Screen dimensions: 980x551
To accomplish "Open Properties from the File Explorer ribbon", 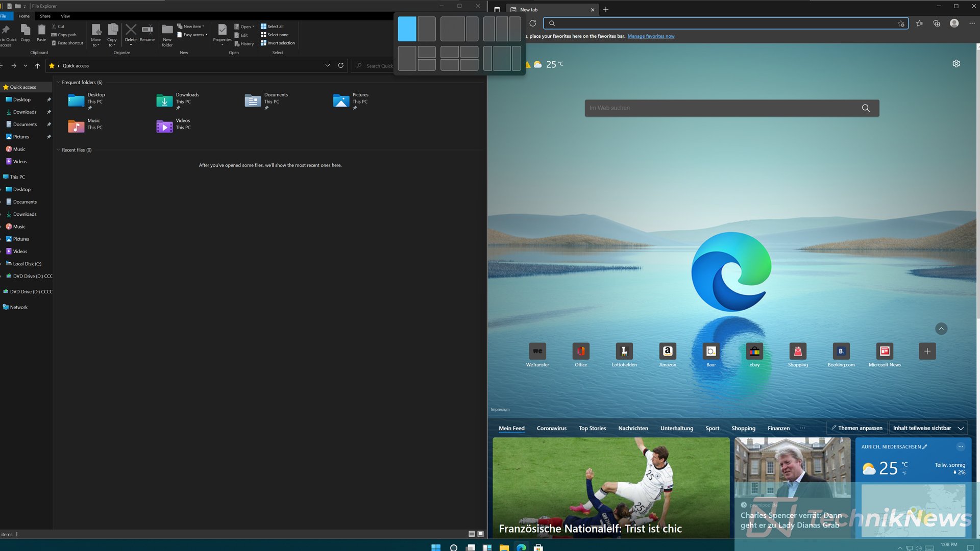I will pyautogui.click(x=222, y=34).
